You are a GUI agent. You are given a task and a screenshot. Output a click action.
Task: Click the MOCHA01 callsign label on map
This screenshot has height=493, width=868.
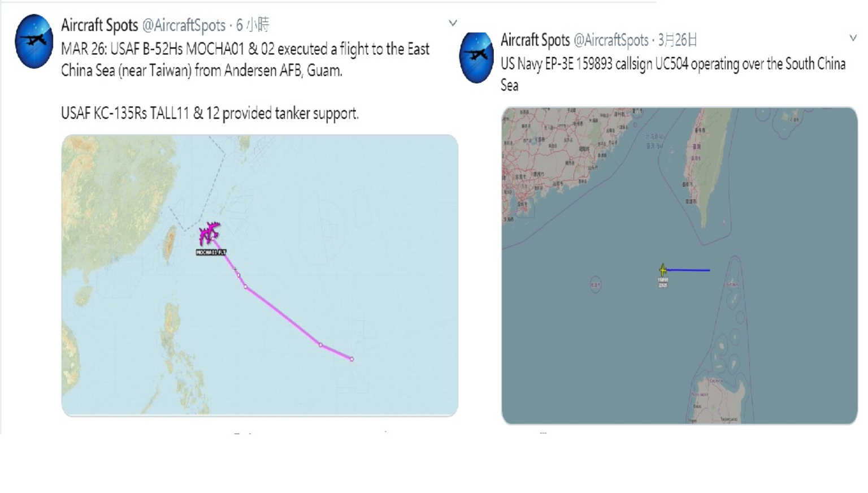[x=211, y=252]
